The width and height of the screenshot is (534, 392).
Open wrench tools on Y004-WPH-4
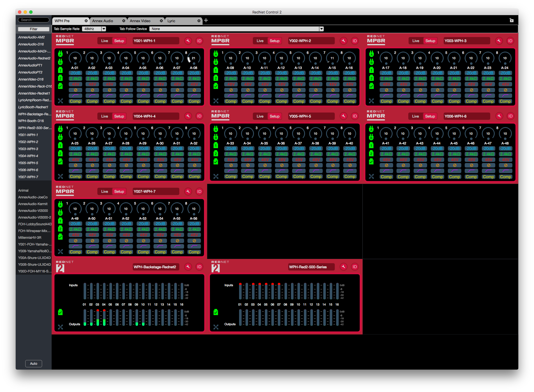tap(188, 116)
